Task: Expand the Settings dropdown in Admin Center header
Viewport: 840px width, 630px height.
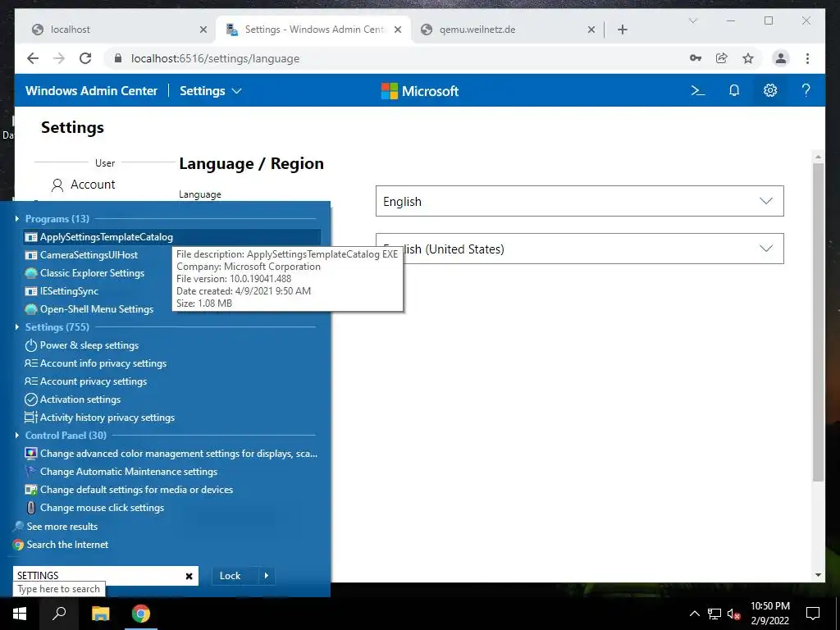Action: tap(211, 91)
